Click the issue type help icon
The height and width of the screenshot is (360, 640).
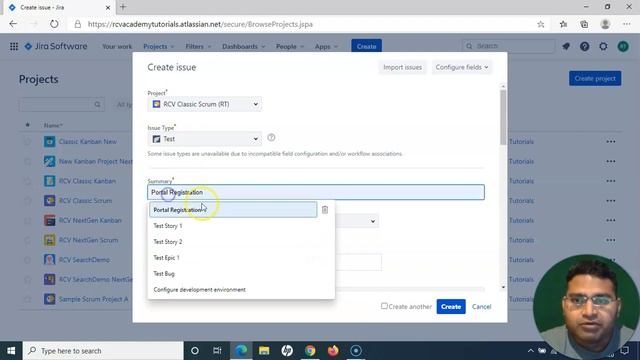271,138
